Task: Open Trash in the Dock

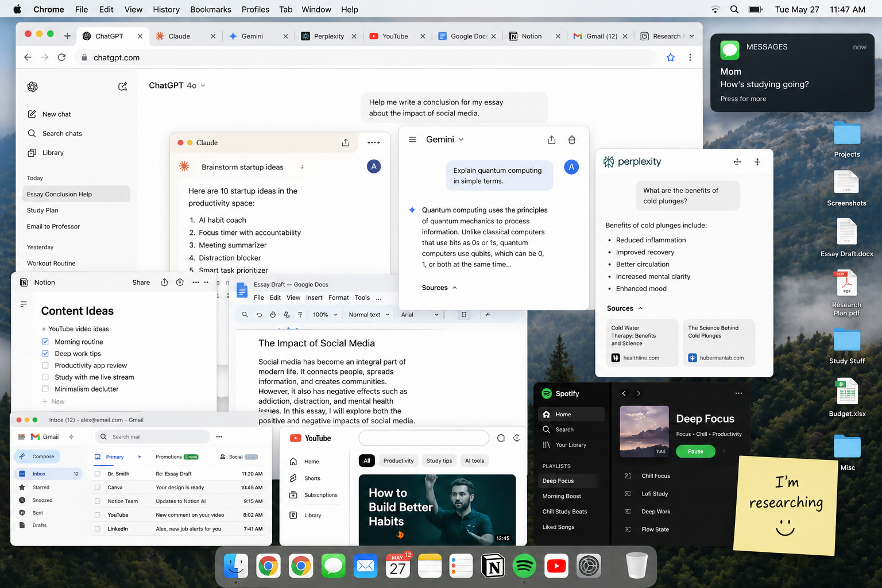Action: [x=636, y=566]
